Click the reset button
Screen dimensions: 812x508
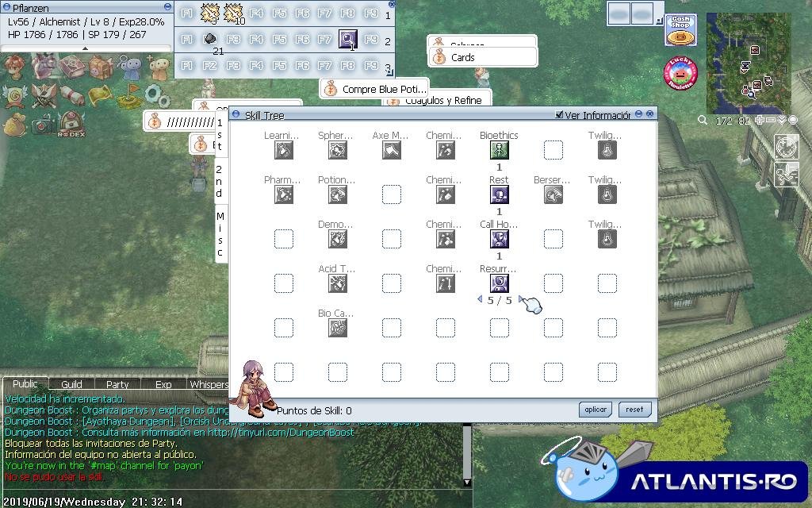(634, 410)
